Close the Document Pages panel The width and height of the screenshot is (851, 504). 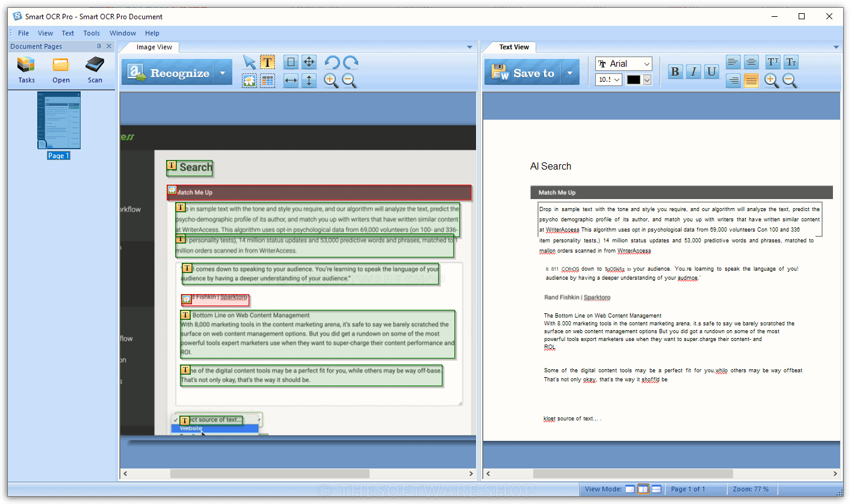coord(109,46)
